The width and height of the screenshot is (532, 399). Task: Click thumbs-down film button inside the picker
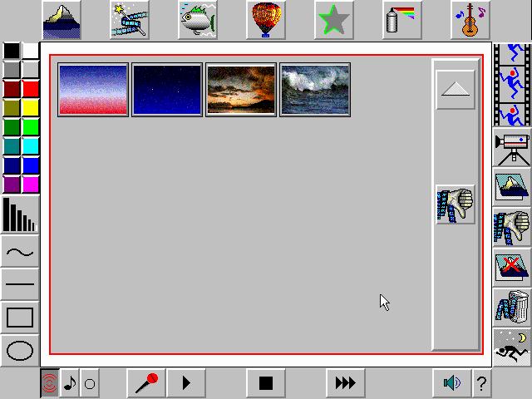[x=456, y=204]
